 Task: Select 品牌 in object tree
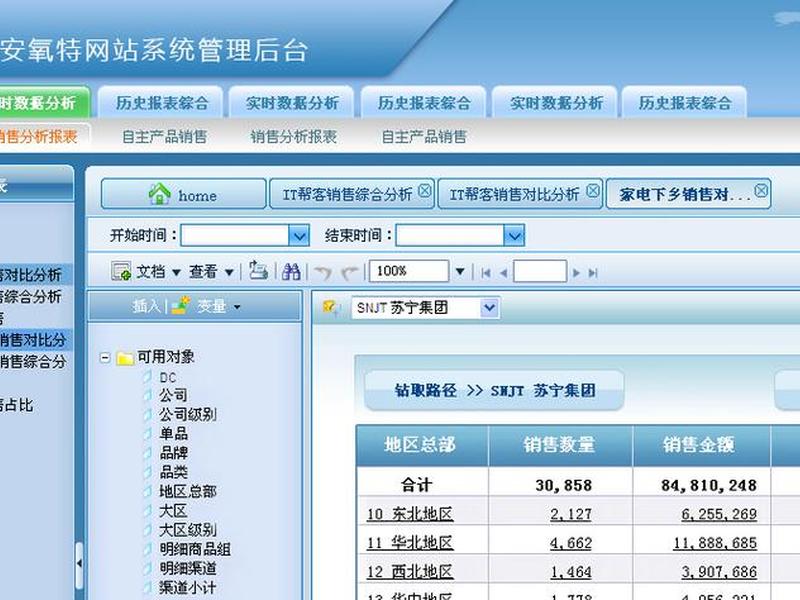point(173,453)
